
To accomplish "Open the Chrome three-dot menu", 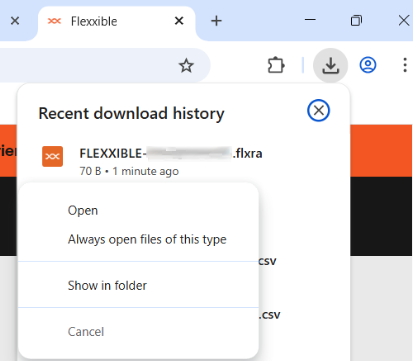I will (405, 65).
